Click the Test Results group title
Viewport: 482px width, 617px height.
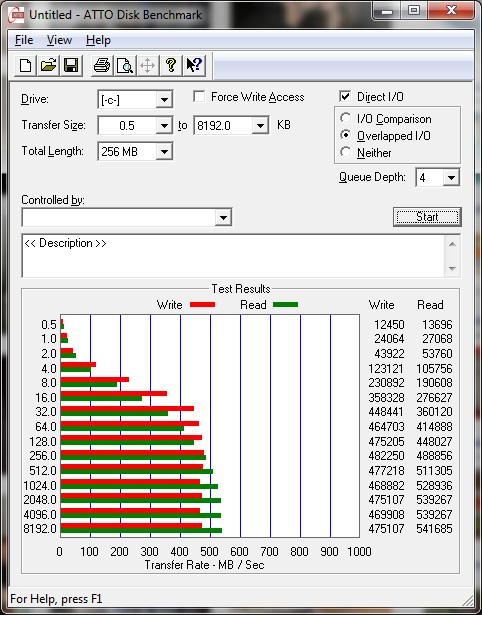click(x=241, y=289)
